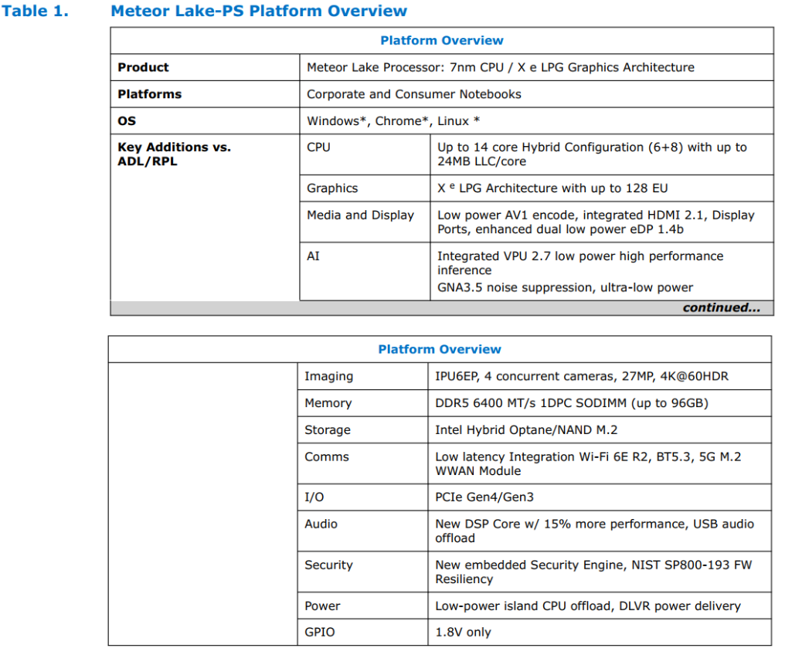
Task: Click the "Table 1." label
Action: tap(35, 11)
